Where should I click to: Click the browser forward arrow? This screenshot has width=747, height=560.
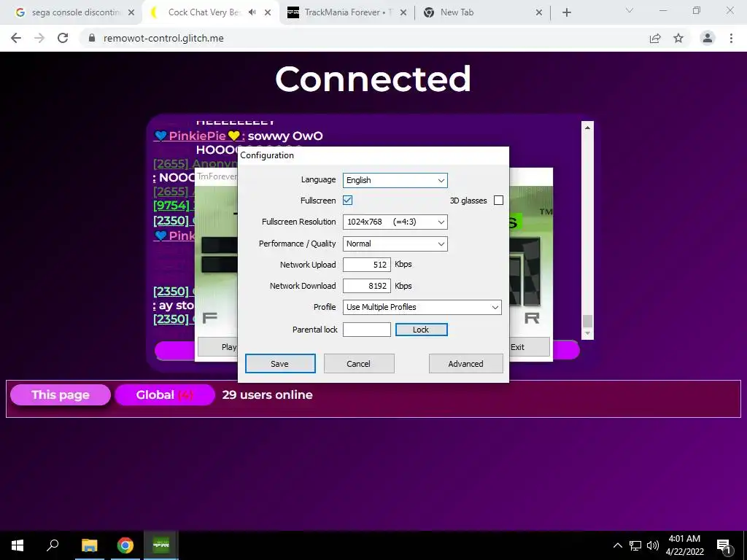coord(39,38)
